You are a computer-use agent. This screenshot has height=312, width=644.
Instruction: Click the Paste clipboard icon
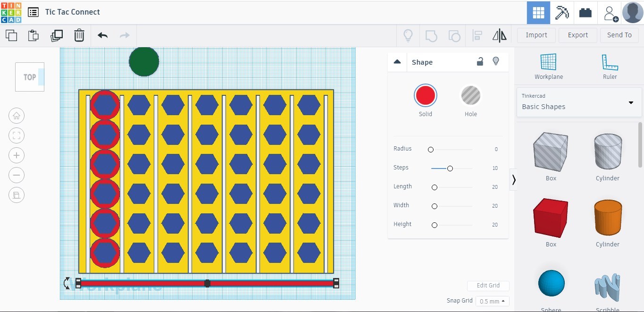[33, 35]
